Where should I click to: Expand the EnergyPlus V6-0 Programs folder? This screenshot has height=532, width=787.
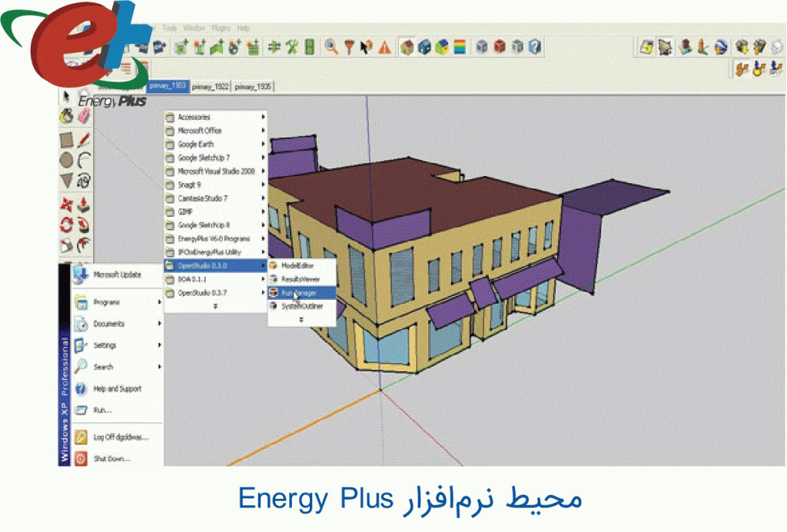[x=215, y=239]
